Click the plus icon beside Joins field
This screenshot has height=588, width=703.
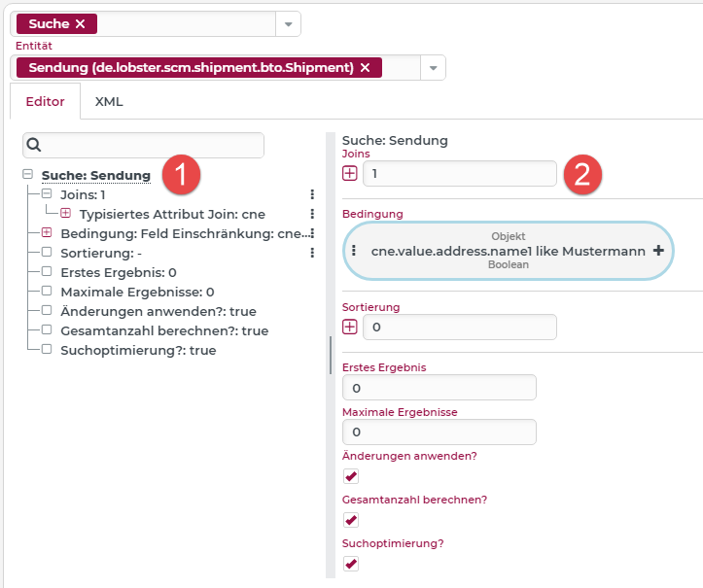[x=350, y=173]
